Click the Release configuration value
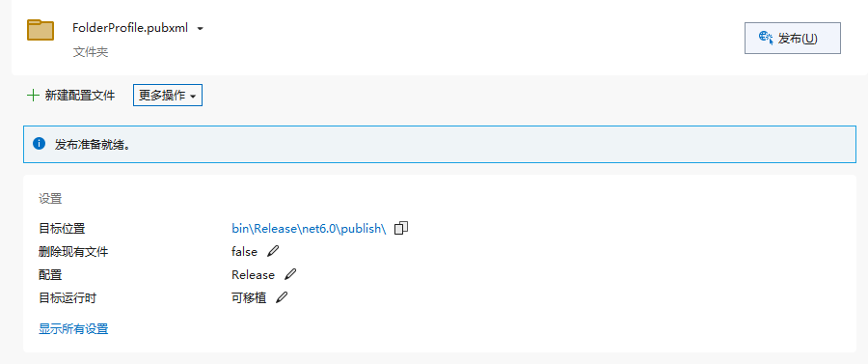This screenshot has height=364, width=868. point(253,275)
